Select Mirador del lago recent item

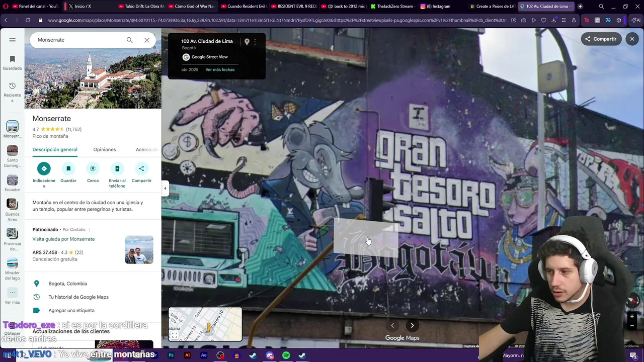12,269
